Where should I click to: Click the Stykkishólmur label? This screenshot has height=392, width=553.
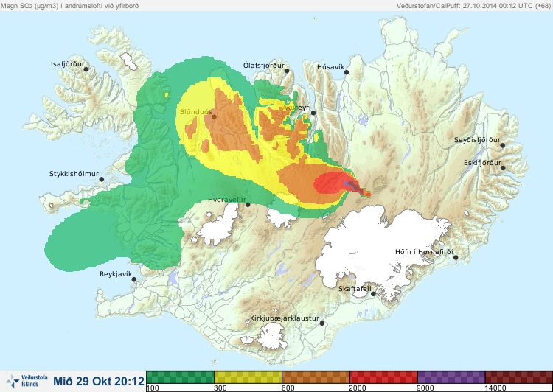pyautogui.click(x=74, y=174)
